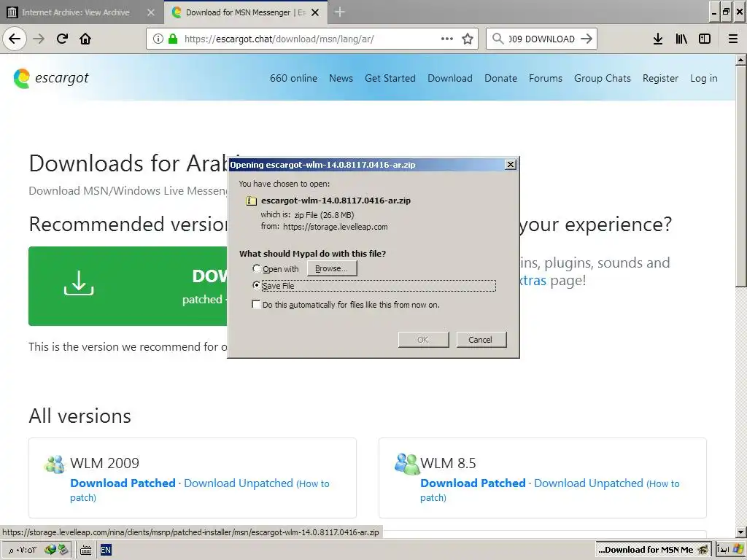Click the green padlock security icon
Image resolution: width=747 pixels, height=560 pixels.
click(173, 39)
